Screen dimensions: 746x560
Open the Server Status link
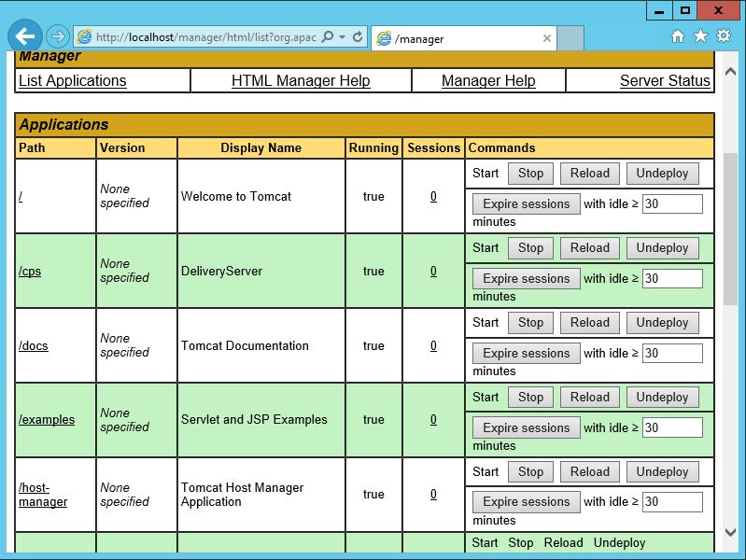[665, 81]
